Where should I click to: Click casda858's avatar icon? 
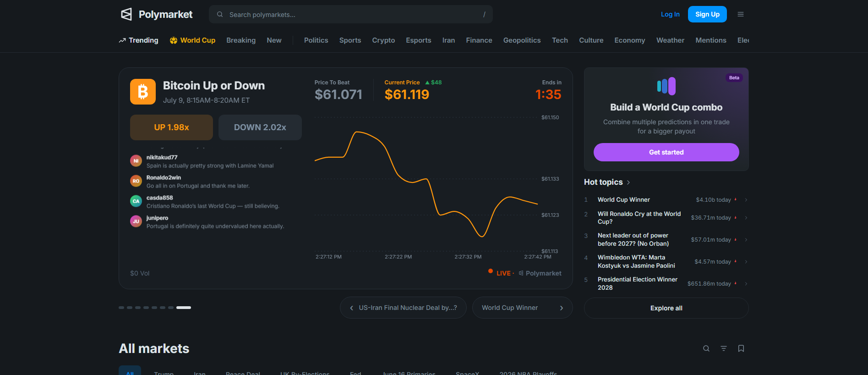click(136, 201)
